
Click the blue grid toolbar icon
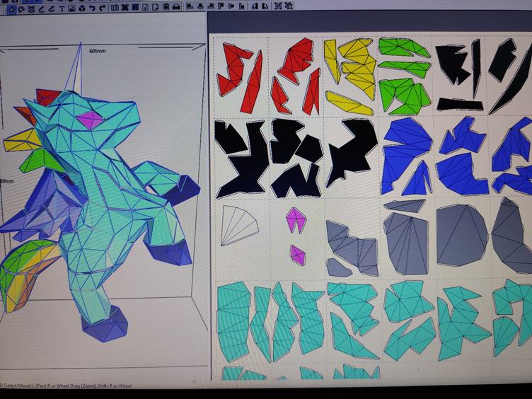coord(135,7)
